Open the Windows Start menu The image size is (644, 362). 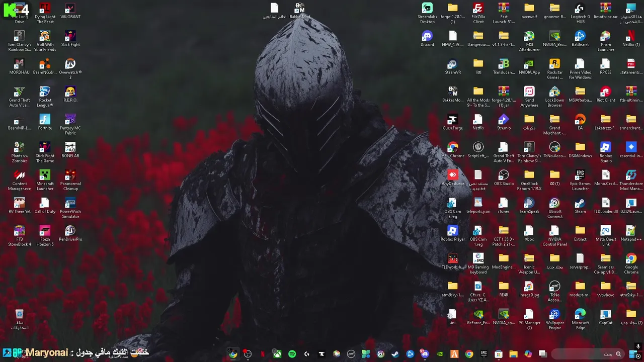point(633,354)
